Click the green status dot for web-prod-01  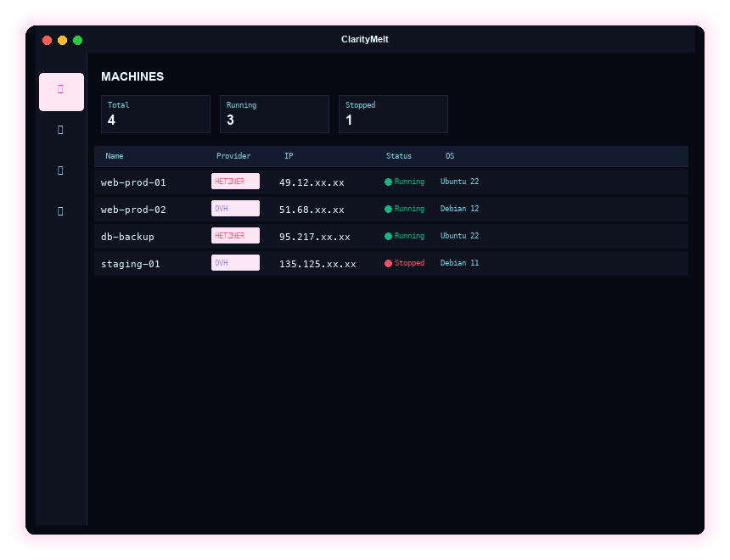[x=388, y=182]
